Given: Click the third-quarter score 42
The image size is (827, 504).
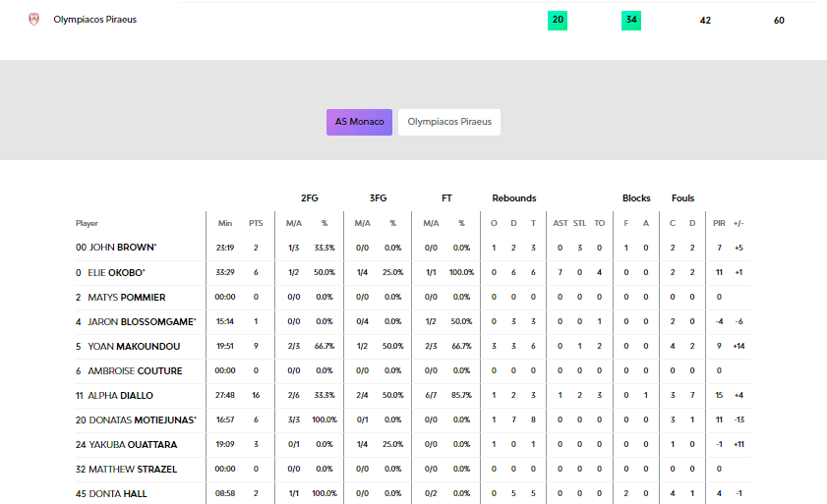Looking at the screenshot, I should pos(705,20).
